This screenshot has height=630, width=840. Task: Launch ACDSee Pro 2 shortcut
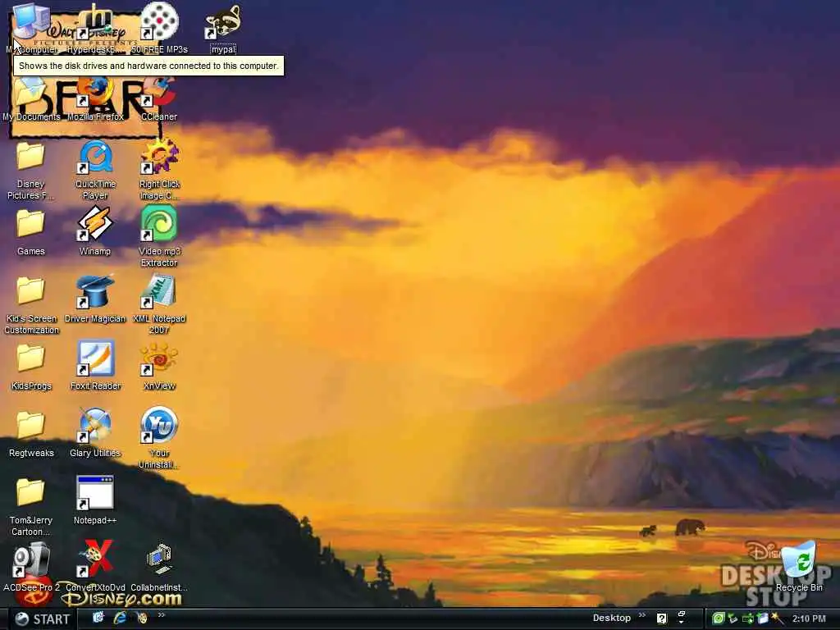[31, 568]
